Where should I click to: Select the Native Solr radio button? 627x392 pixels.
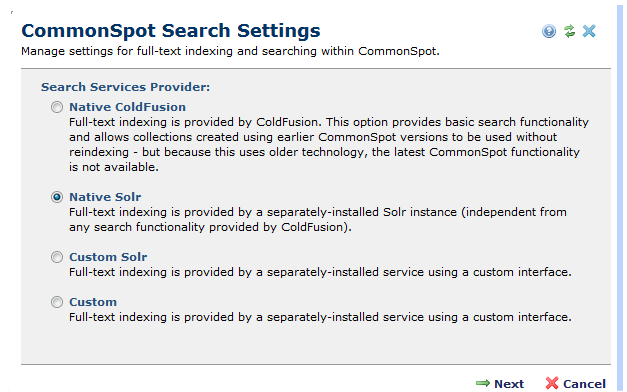pyautogui.click(x=57, y=197)
